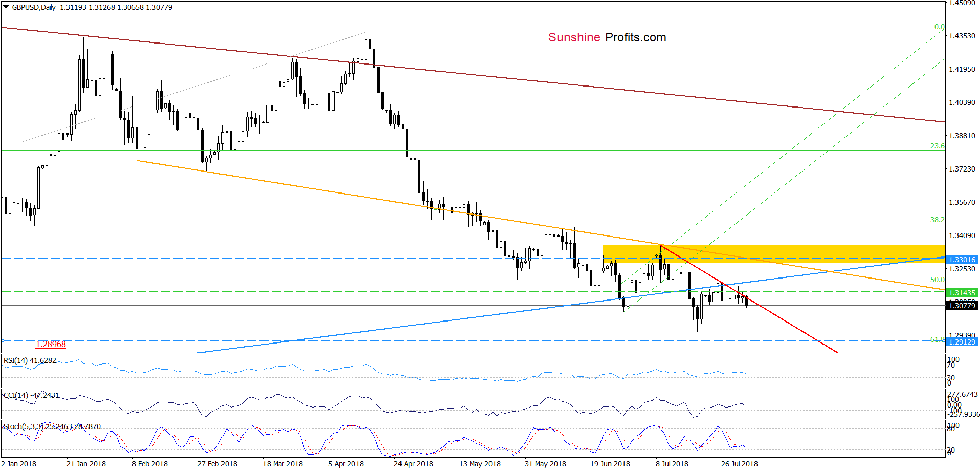Select the 1.41950 price scale value

click(962, 69)
